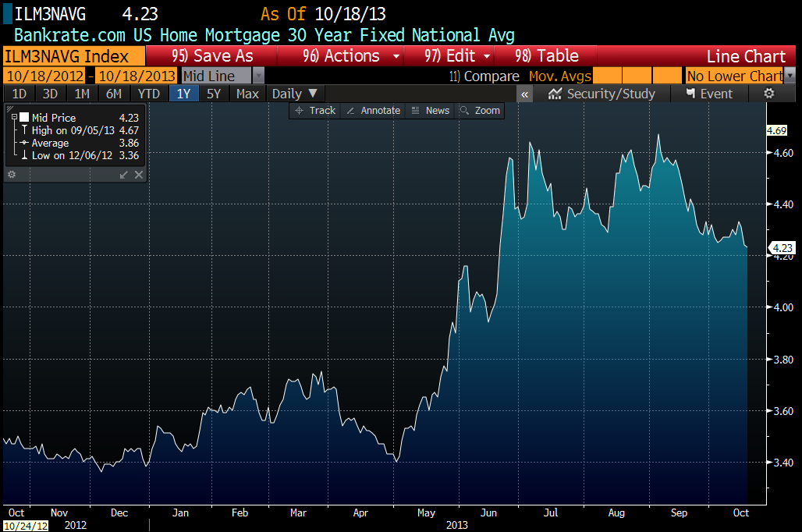The width and height of the screenshot is (802, 532).
Task: Close the legend box with X
Action: coord(138,175)
